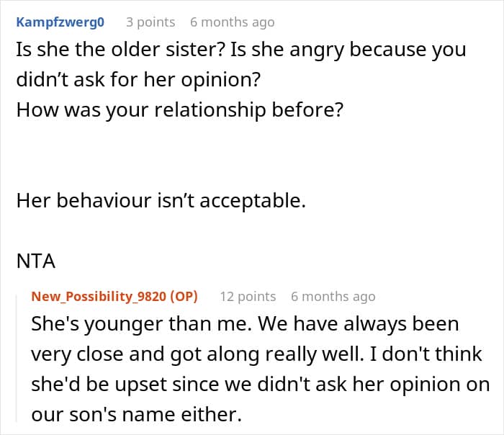Click the 3 points score label
Image resolution: width=504 pixels, height=435 pixels.
(x=150, y=22)
